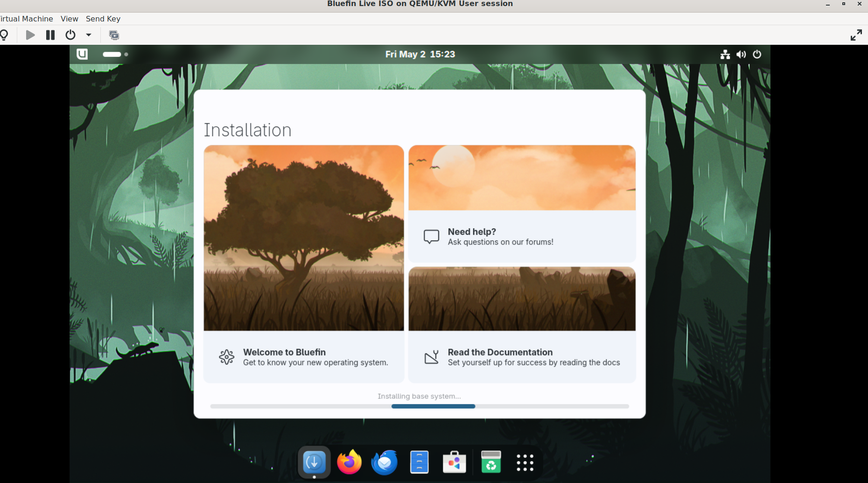Click the Installation heading
The width and height of the screenshot is (868, 483).
click(248, 130)
